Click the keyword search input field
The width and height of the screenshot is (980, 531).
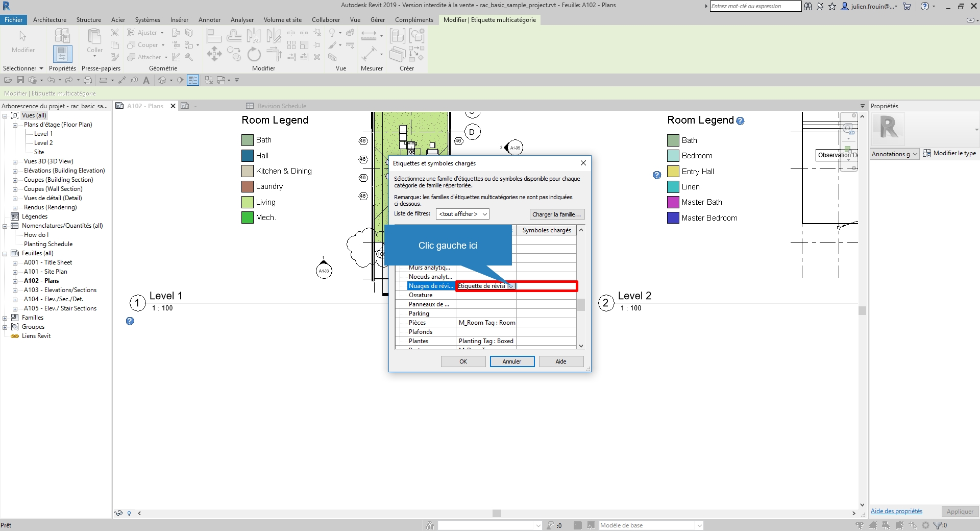(x=755, y=7)
